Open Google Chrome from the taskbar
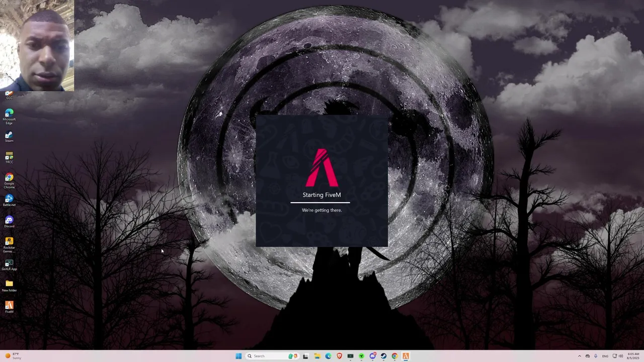The width and height of the screenshot is (644, 362). coord(394,356)
